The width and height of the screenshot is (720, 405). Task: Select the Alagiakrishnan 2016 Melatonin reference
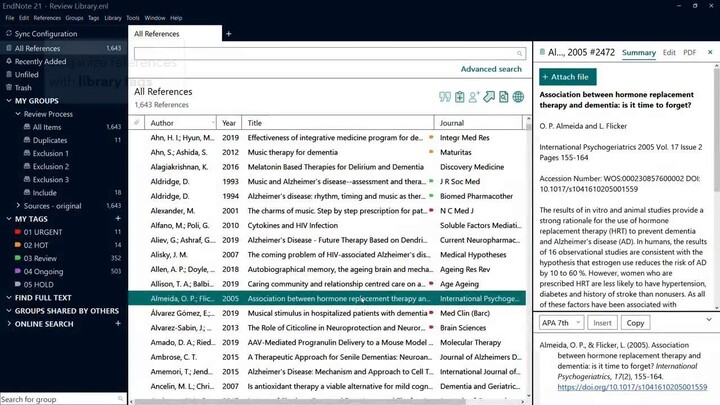327,167
